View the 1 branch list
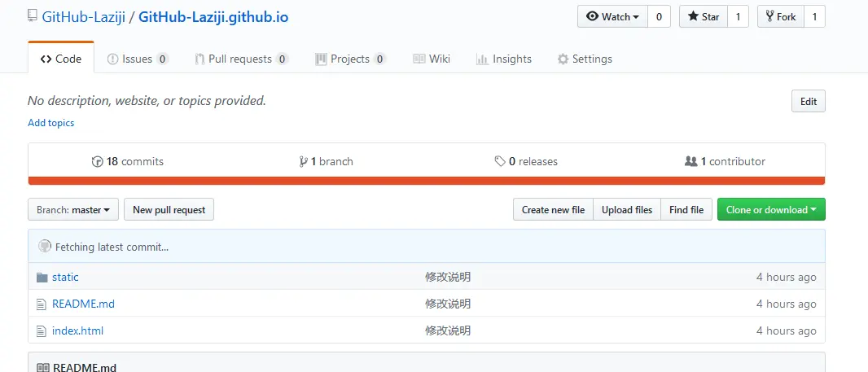This screenshot has width=868, height=372. (326, 162)
